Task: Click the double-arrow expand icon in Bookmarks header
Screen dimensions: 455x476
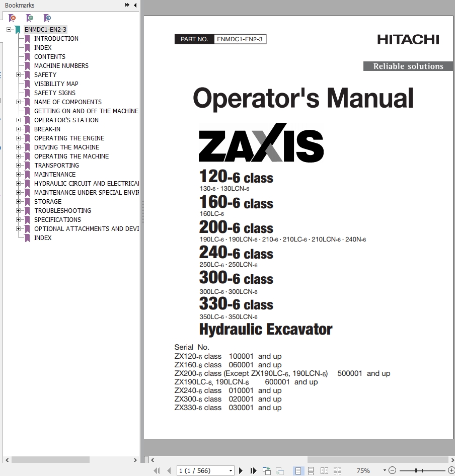Action: coord(127,5)
